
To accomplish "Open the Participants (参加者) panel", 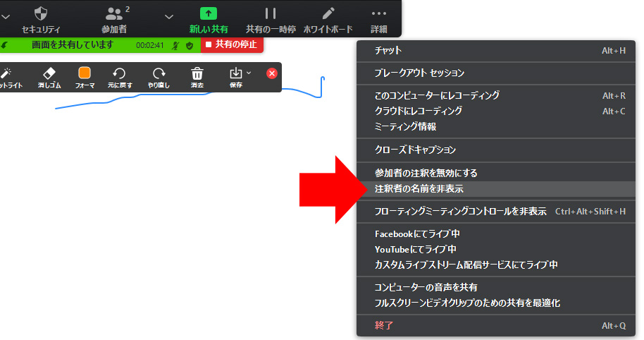I will pyautogui.click(x=114, y=13).
